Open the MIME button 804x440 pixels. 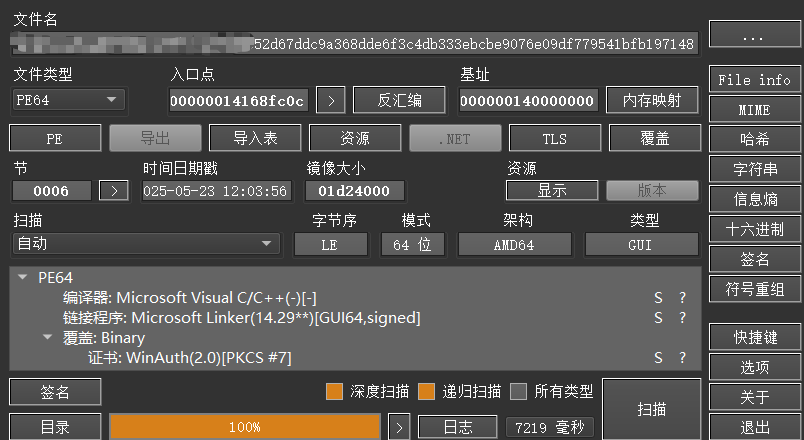click(754, 109)
